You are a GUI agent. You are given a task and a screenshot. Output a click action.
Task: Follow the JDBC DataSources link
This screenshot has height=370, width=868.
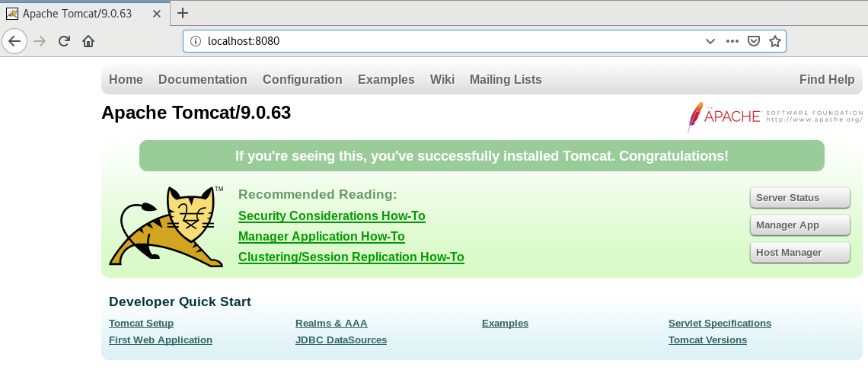tap(341, 340)
